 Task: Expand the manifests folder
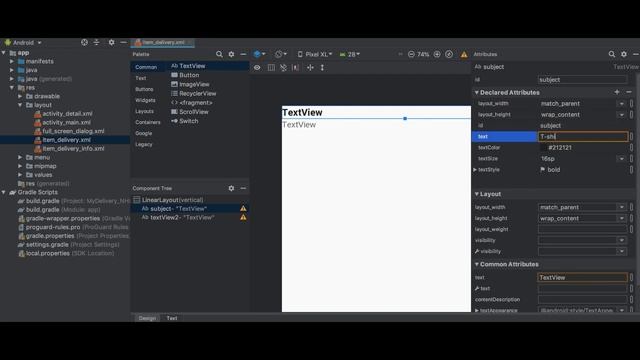12,61
